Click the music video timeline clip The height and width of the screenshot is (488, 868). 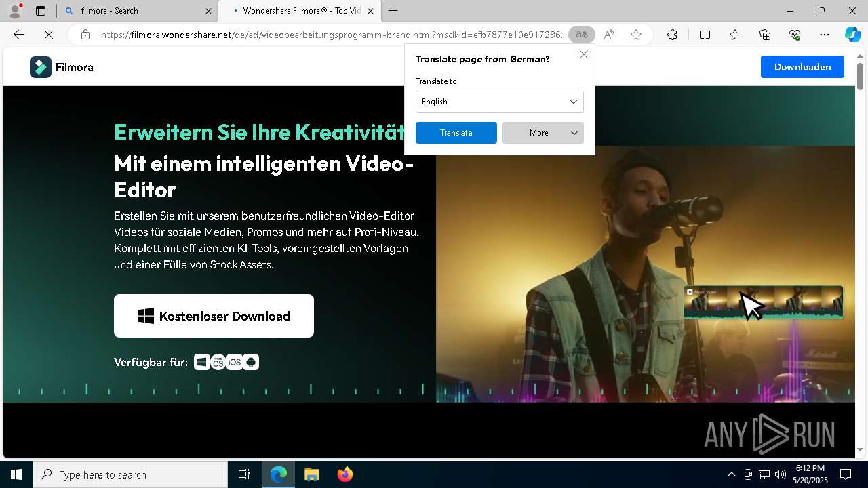pos(764,302)
